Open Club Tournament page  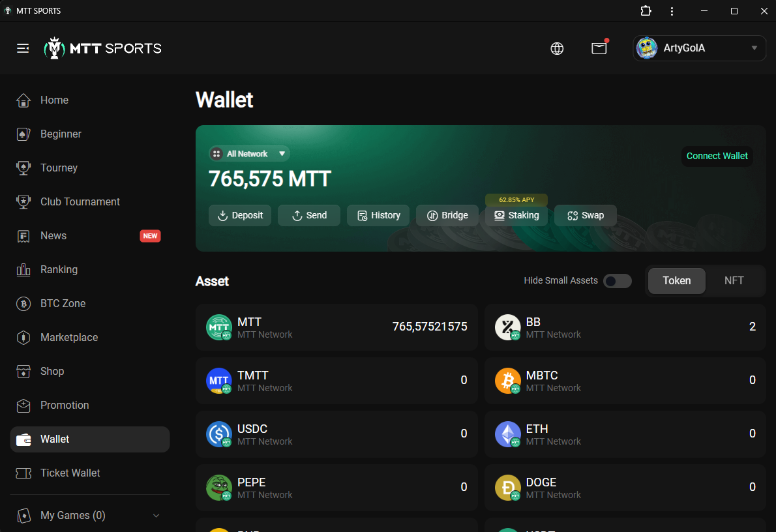(x=89, y=202)
